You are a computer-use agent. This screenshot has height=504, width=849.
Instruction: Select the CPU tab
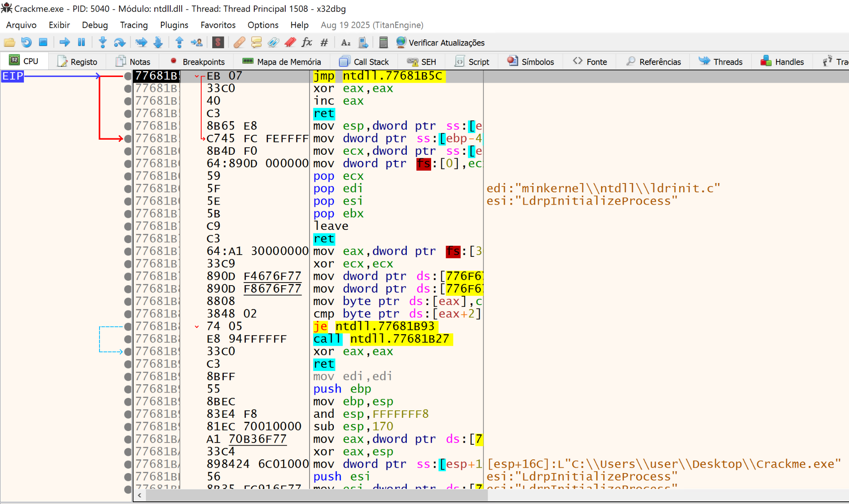click(24, 61)
